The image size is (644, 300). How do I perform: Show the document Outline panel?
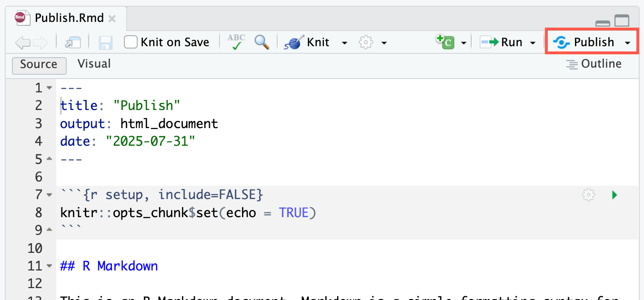pos(594,63)
